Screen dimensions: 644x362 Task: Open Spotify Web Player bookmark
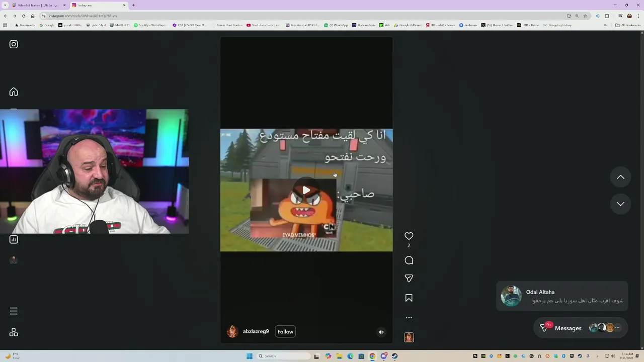coord(150,25)
